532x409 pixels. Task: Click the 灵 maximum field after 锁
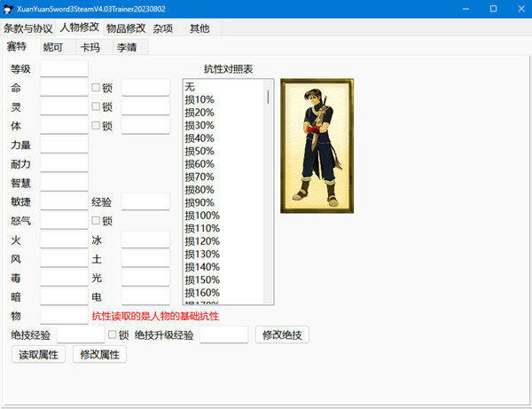[x=145, y=106]
